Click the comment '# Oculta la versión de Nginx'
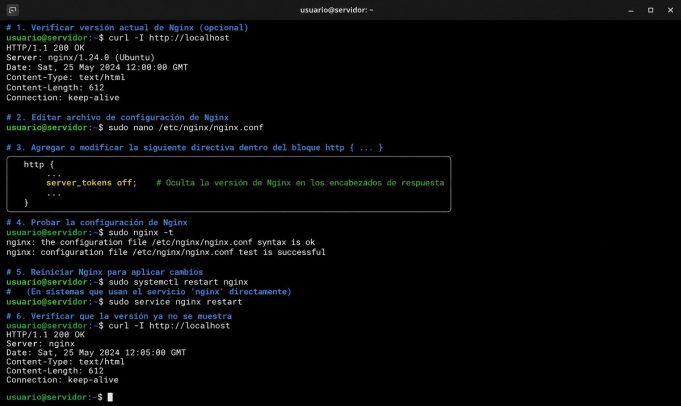 [x=300, y=183]
